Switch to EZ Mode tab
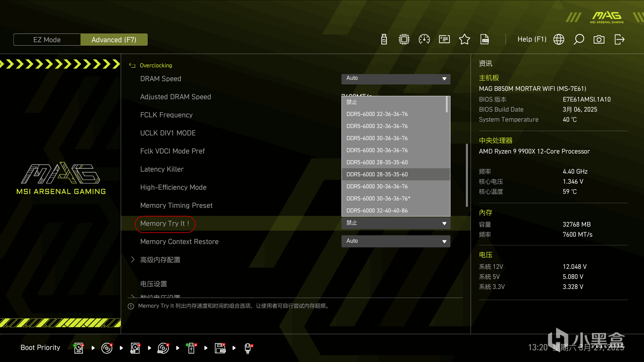Viewport: 644px width, 362px height. pyautogui.click(x=47, y=40)
